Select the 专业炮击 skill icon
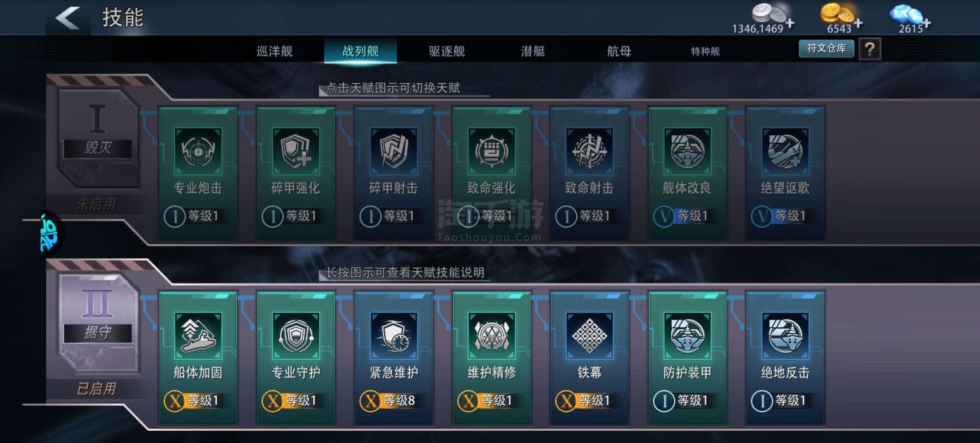The height and width of the screenshot is (443, 980). point(198,151)
